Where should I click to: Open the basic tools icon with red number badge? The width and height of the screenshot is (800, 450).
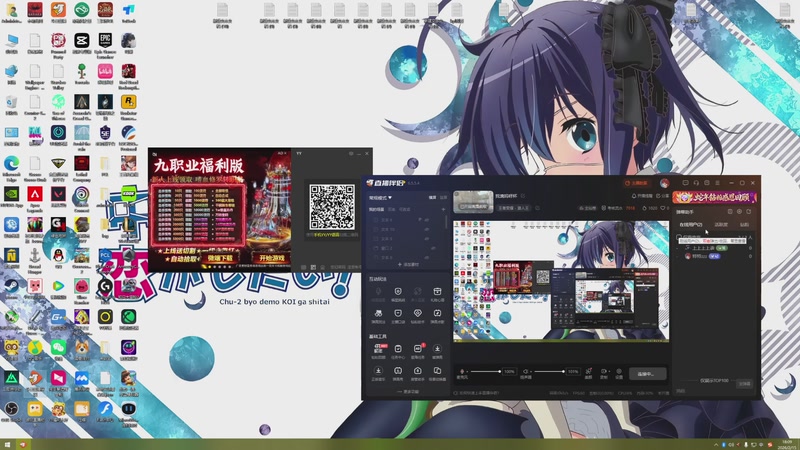pos(418,348)
